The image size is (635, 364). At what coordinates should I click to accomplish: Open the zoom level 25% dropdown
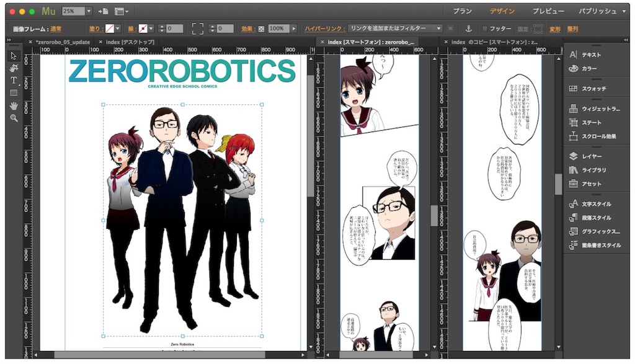(89, 11)
